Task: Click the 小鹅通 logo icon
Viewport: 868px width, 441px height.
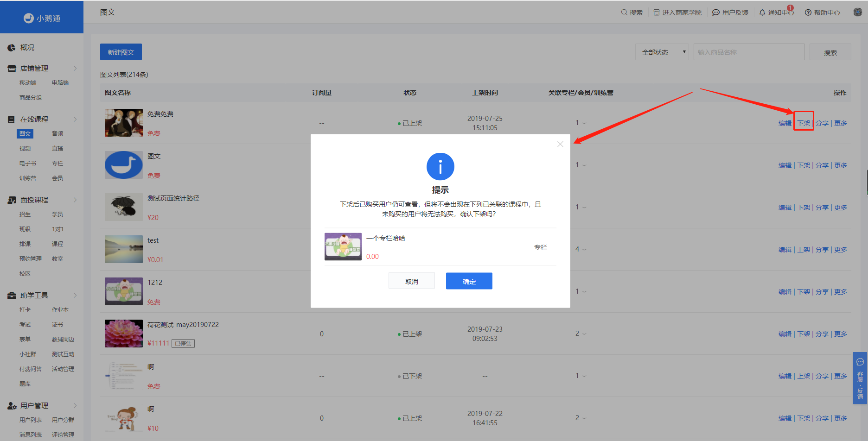Action: pyautogui.click(x=29, y=18)
